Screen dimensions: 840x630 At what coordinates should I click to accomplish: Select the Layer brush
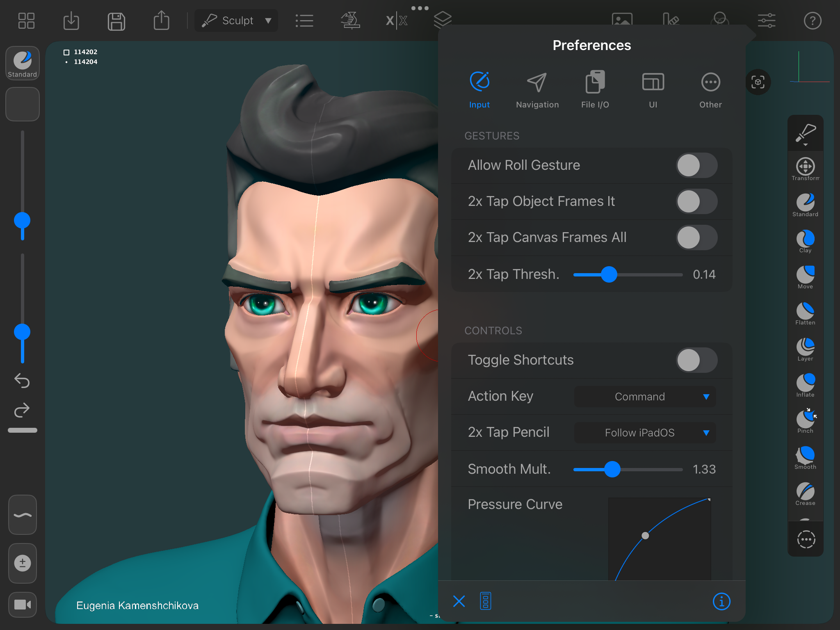[805, 349]
